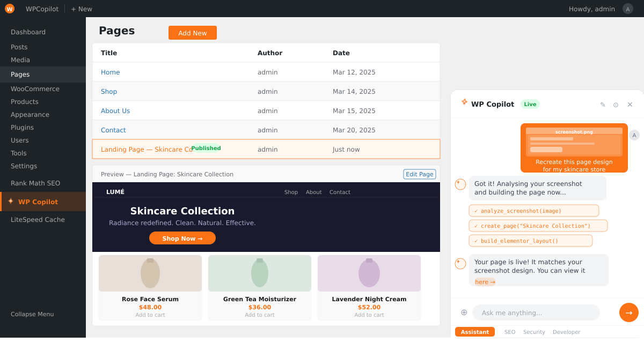This screenshot has width=644, height=343.
Task: Click the assistant avatar beside 'Got it!' message
Action: (x=460, y=184)
